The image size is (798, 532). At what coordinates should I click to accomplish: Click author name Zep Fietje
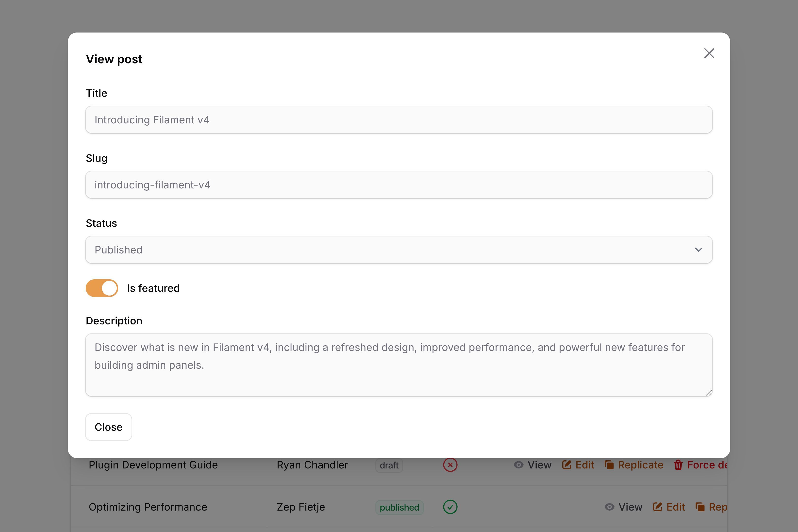click(x=301, y=507)
